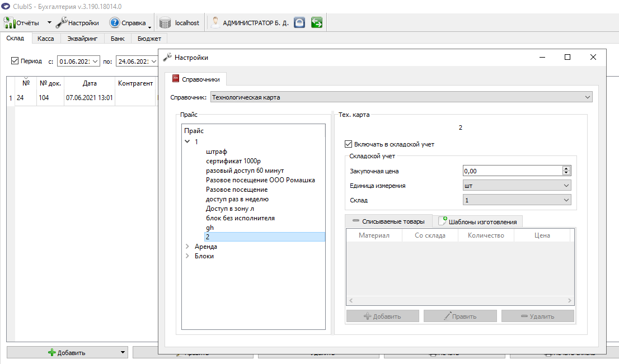Image resolution: width=619 pixels, height=364 pixels.
Task: Click the АДМИНИСТРАТОР user avatar icon
Action: [x=215, y=22]
